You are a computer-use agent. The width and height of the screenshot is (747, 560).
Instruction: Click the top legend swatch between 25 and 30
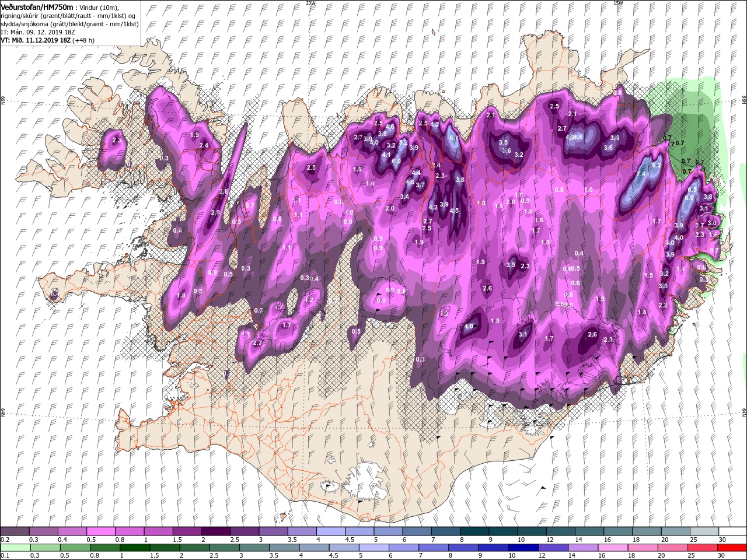point(703,531)
